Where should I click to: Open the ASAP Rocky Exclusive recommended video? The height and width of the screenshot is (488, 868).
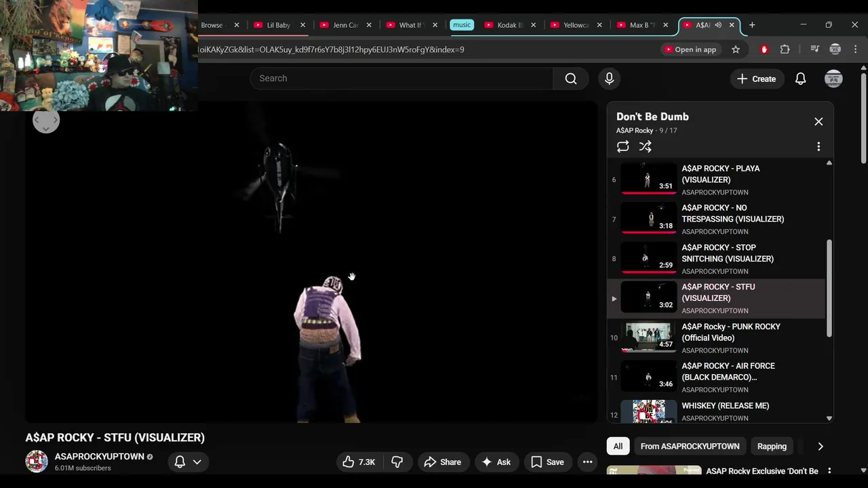coord(762,471)
